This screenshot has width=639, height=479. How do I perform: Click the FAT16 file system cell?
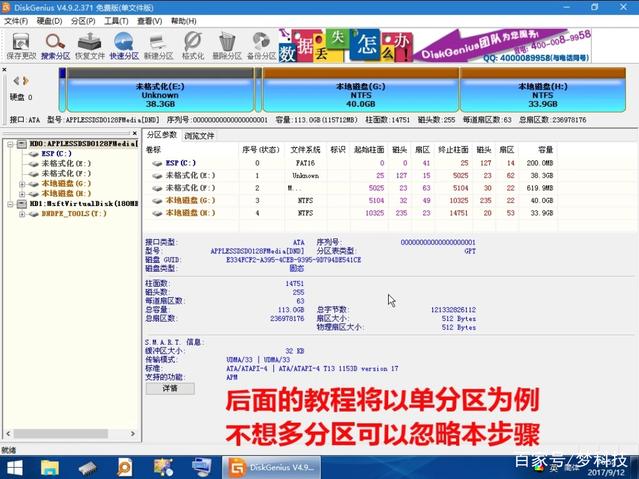tap(305, 163)
